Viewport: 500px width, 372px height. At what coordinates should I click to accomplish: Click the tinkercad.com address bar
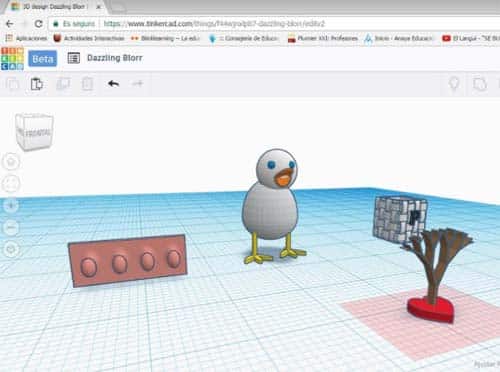(273, 24)
